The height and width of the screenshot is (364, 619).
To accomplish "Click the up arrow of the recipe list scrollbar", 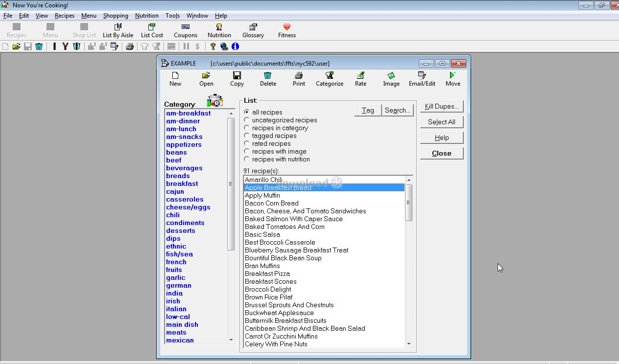I will tap(409, 180).
